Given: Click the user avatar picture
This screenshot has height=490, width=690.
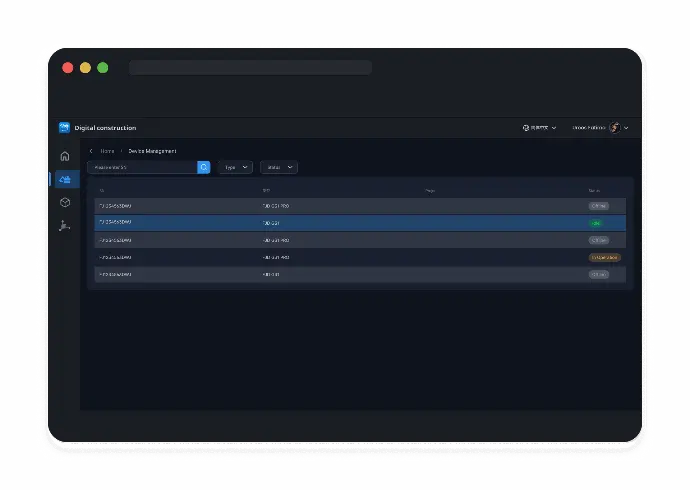Looking at the screenshot, I should 615,128.
